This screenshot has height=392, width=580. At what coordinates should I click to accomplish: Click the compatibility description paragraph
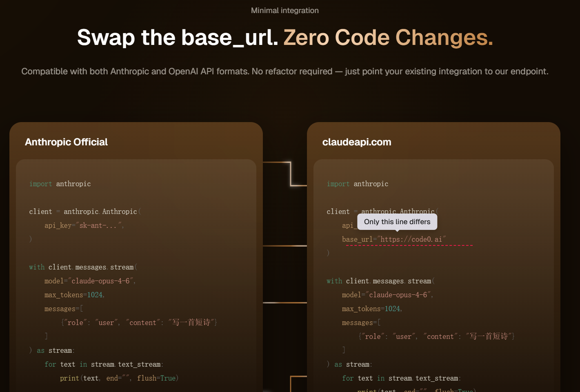[x=285, y=71]
